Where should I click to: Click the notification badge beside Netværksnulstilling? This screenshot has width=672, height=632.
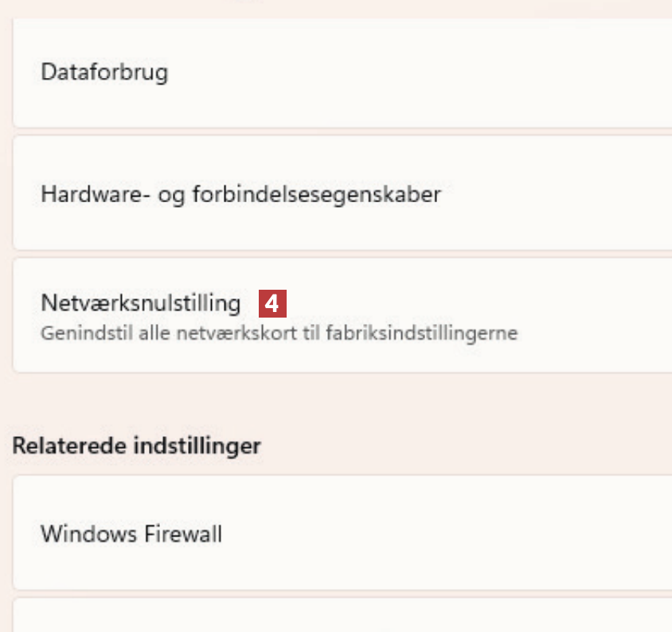click(272, 303)
